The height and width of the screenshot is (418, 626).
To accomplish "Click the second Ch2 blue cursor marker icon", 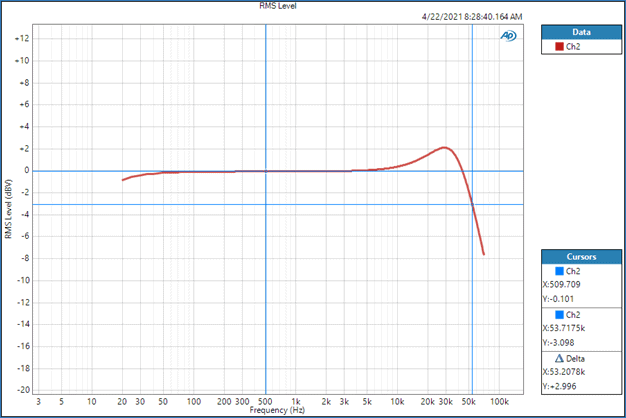I will 559,313.
